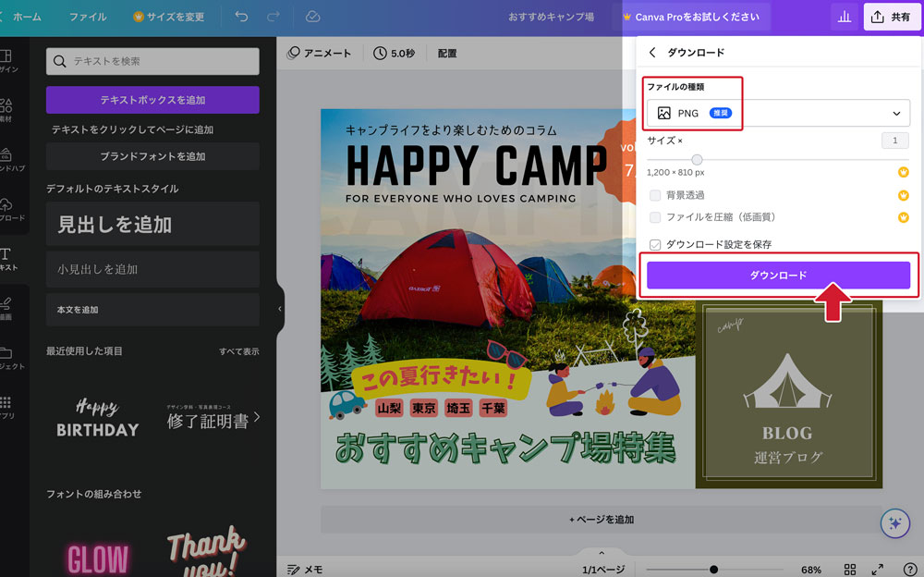Viewport: 924px width, 577px height.
Task: Select the BLOG 運営ブログ card on canvas
Action: [788, 394]
